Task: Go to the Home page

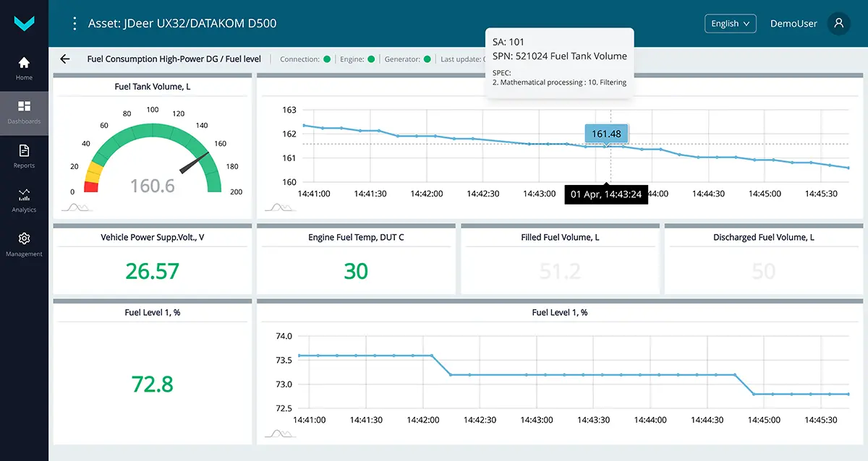Action: pos(24,68)
